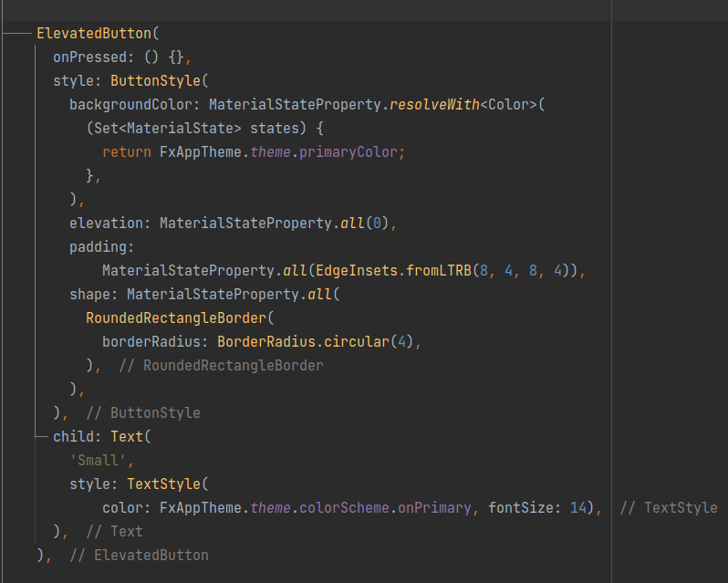Click the elevation property name

point(106,224)
